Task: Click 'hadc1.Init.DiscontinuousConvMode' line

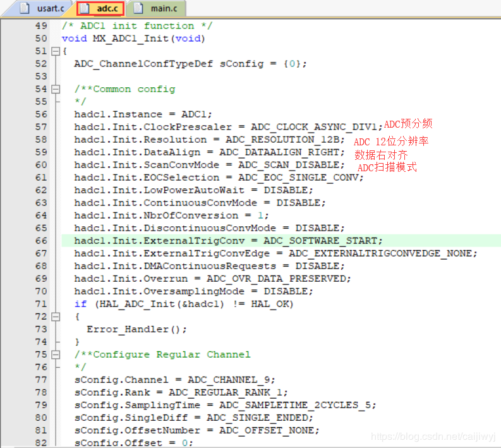Action: 210,228
